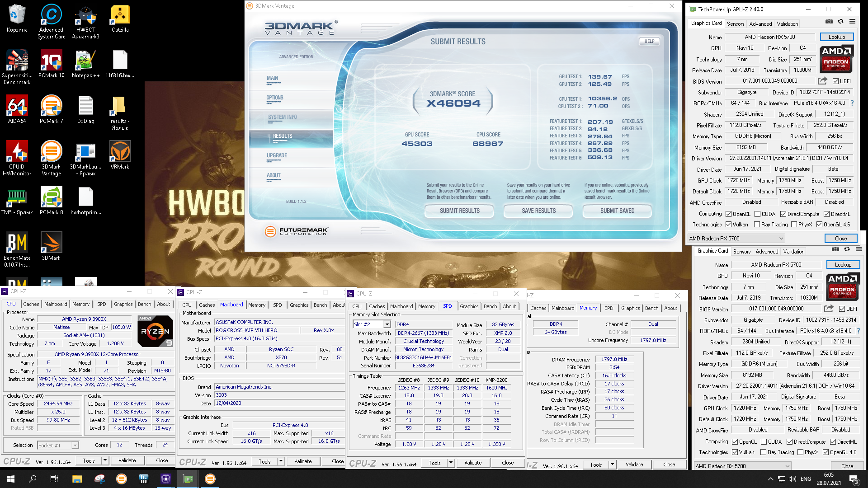Launch CPUID HWMonitor shortcut

tap(17, 158)
